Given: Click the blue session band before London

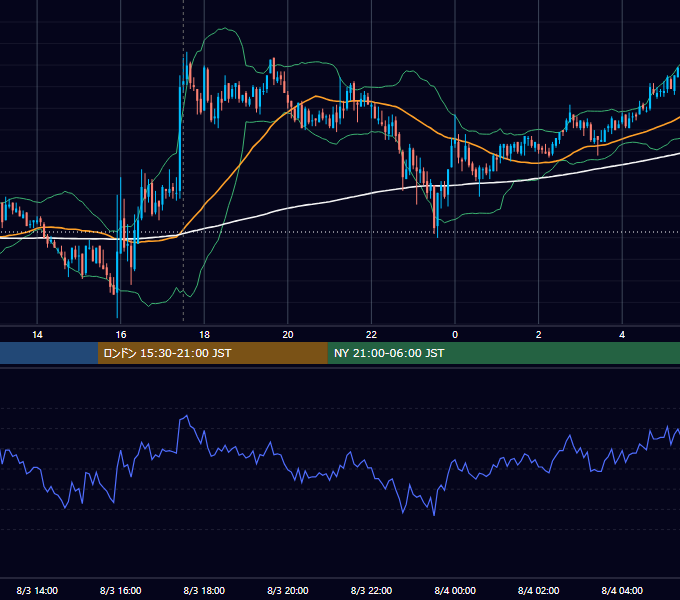Looking at the screenshot, I should [49, 353].
